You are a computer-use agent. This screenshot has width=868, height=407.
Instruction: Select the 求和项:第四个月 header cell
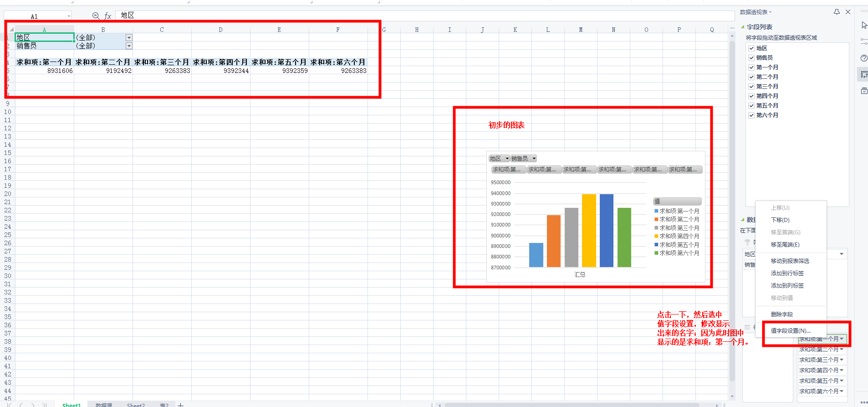click(x=221, y=62)
